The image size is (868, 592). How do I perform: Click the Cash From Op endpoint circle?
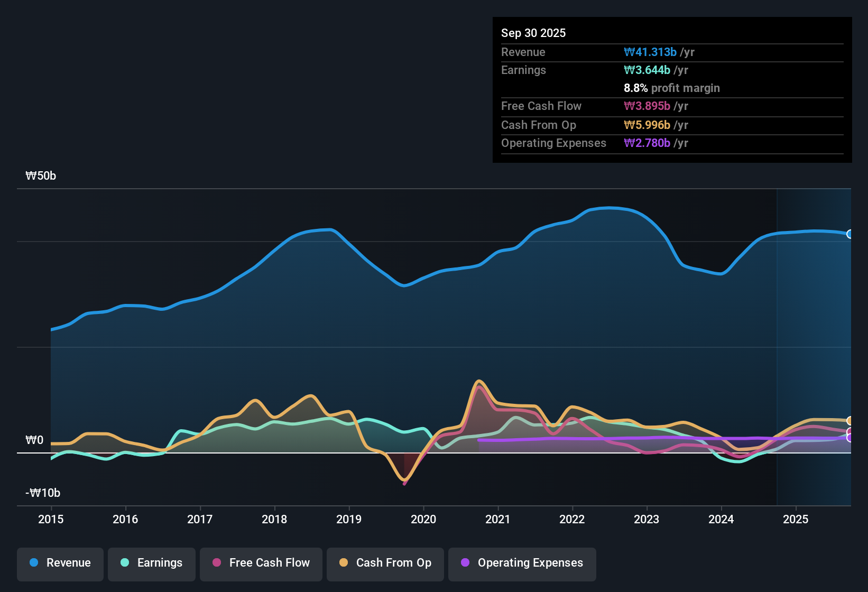(x=850, y=420)
